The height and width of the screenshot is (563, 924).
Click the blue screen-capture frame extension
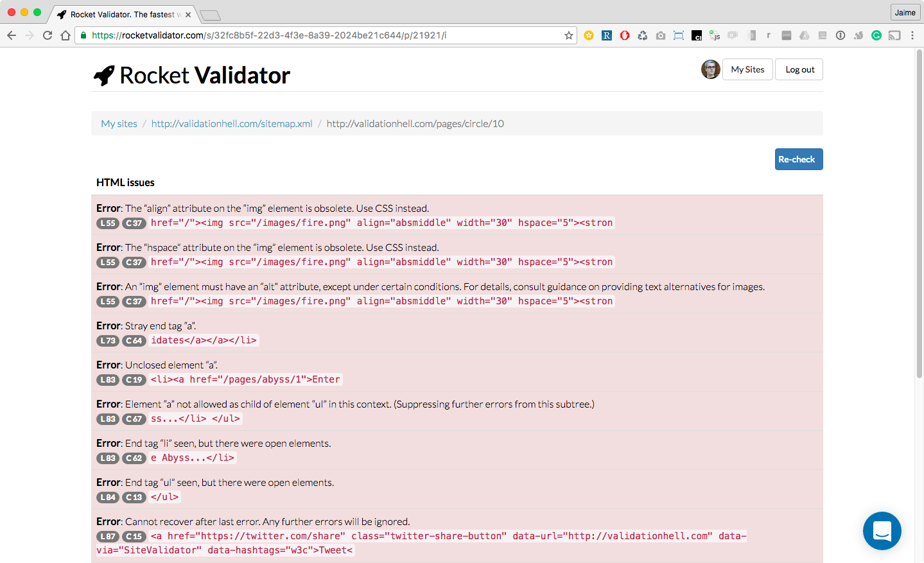pyautogui.click(x=679, y=35)
